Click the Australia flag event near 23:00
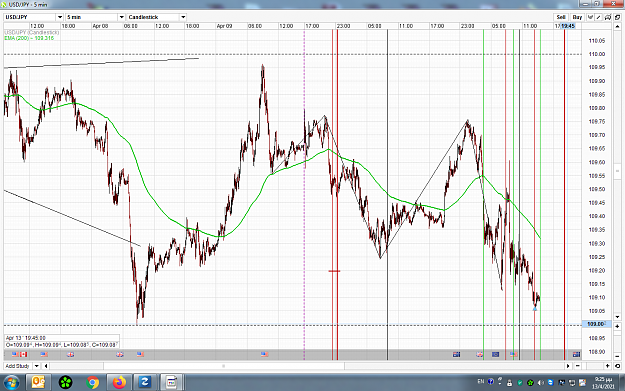The image size is (625, 391). [x=457, y=354]
